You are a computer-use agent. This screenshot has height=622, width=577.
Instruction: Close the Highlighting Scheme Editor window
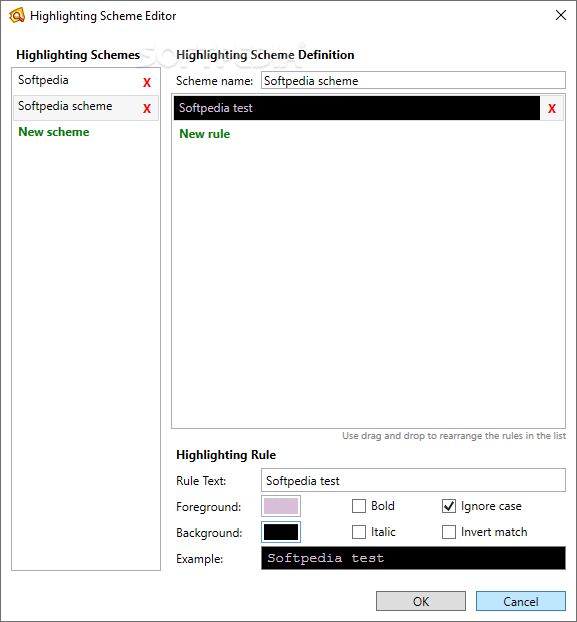(560, 15)
